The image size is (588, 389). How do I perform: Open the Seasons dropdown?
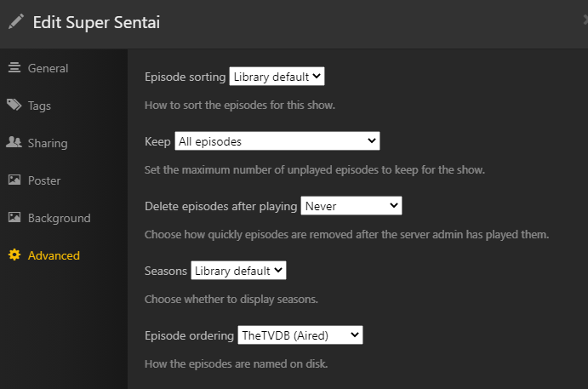pos(239,271)
